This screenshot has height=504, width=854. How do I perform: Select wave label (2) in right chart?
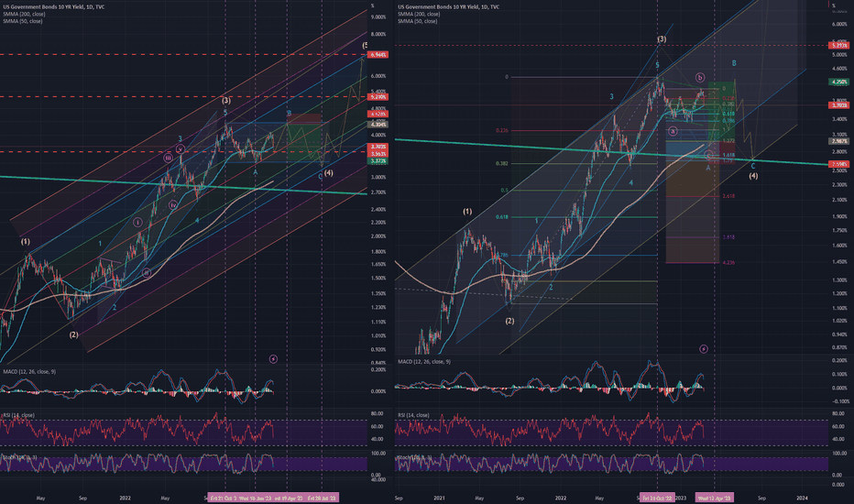point(509,321)
